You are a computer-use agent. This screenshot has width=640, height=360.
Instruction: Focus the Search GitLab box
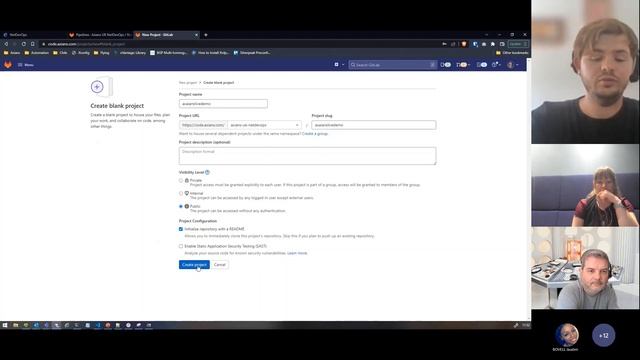tap(392, 65)
